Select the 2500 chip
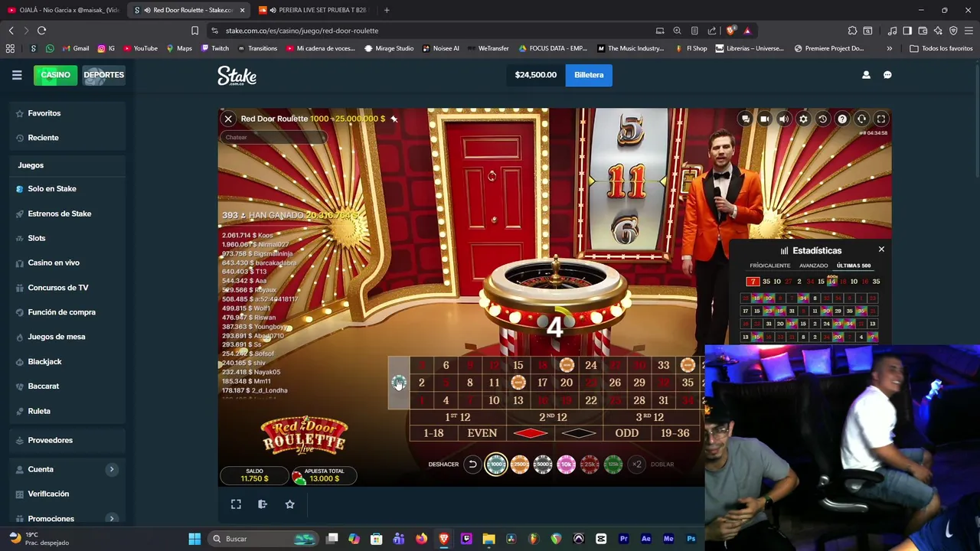This screenshot has width=980, height=551. click(x=519, y=465)
